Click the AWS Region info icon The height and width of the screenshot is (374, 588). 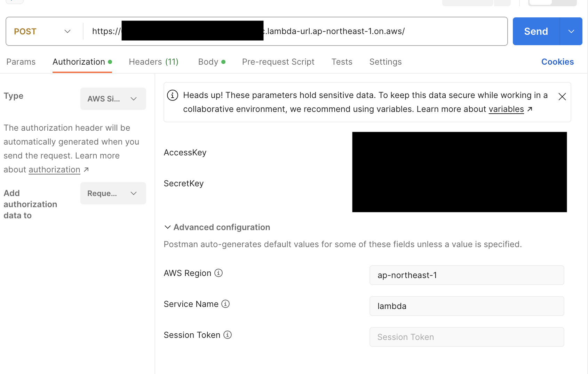coord(218,273)
